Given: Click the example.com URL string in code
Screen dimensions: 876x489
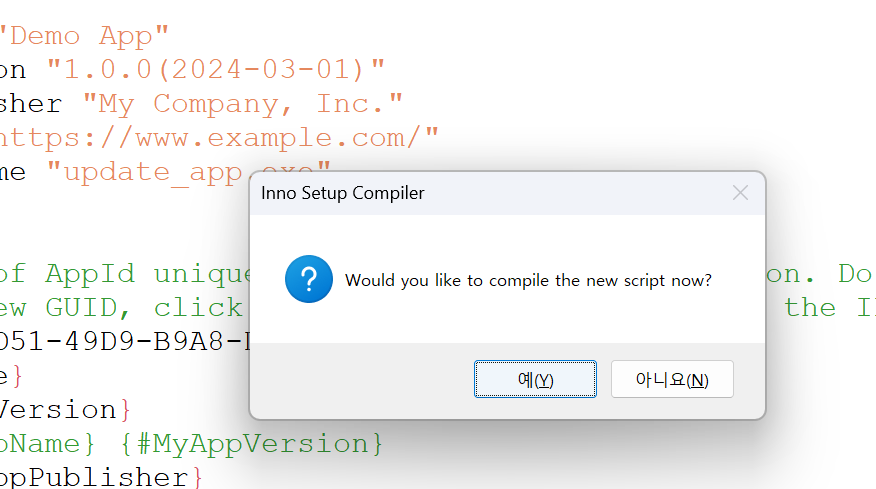Looking at the screenshot, I should (219, 137).
